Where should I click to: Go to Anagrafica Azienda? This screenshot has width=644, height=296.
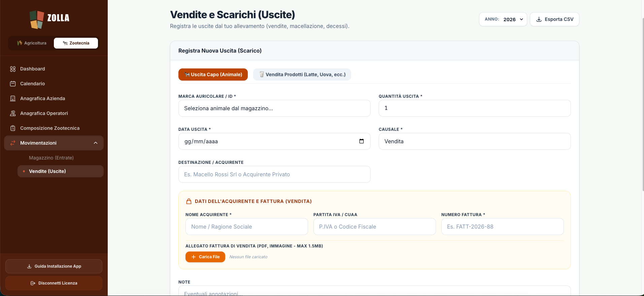tap(54, 98)
